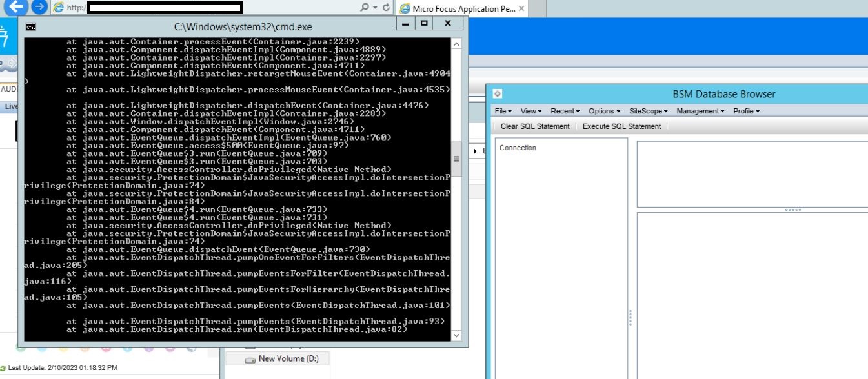Click the New Volume (D:) drive icon

[250, 360]
